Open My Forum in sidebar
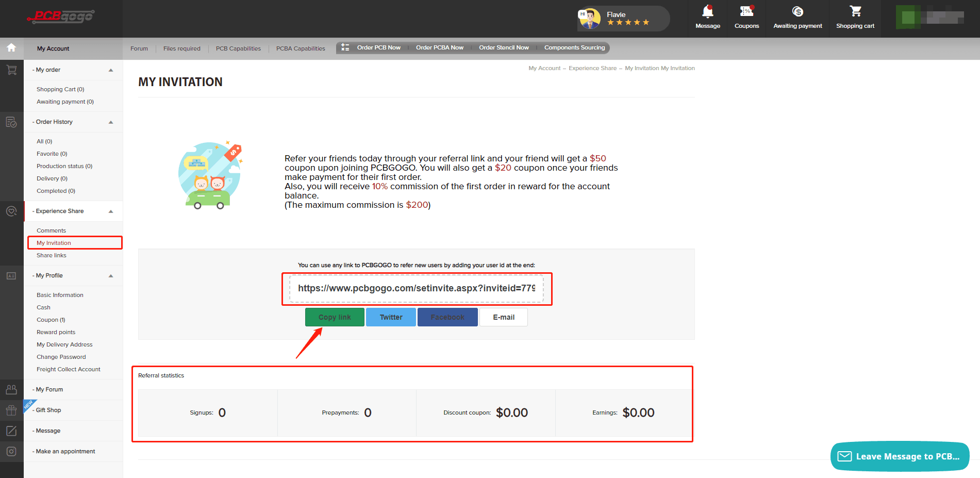980x478 pixels. coord(49,389)
